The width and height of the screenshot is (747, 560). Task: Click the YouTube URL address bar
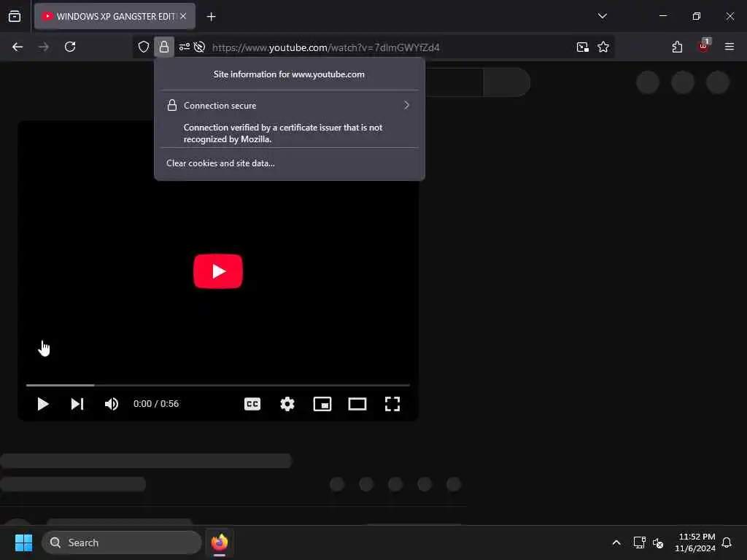326,47
